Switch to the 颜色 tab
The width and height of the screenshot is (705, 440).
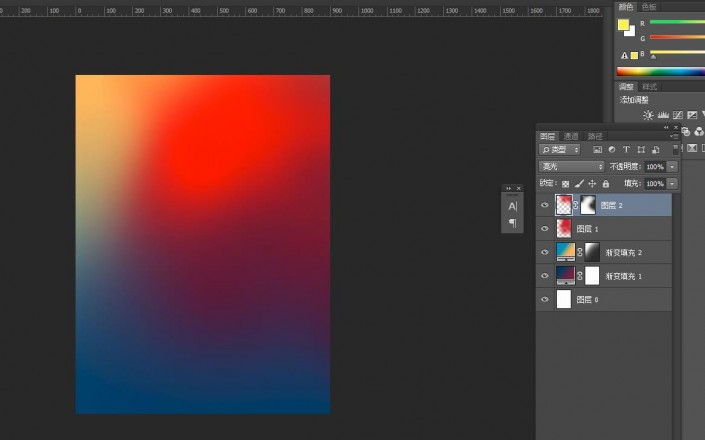tap(625, 7)
